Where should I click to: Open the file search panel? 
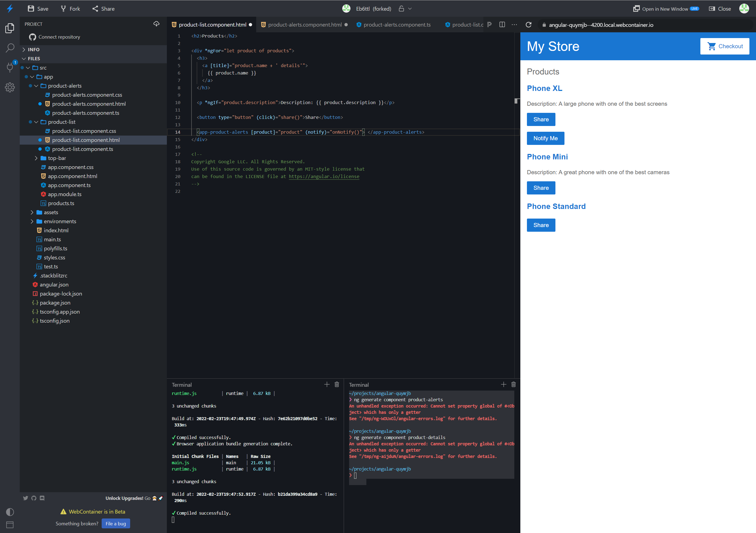[x=10, y=48]
